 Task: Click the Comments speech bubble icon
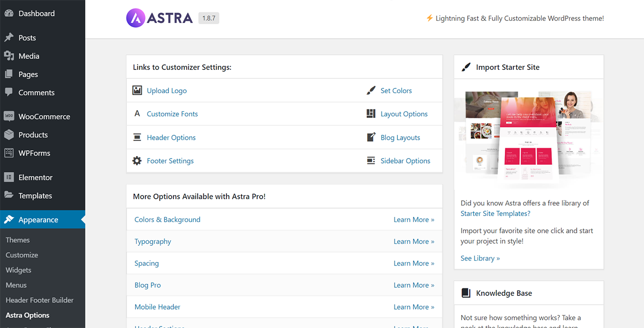(x=9, y=93)
